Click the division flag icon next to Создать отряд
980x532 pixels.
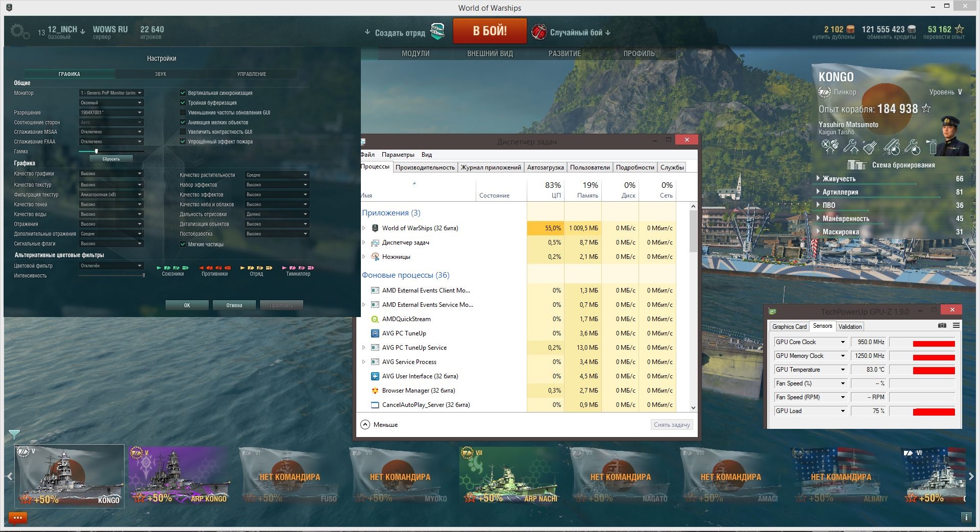click(x=437, y=32)
